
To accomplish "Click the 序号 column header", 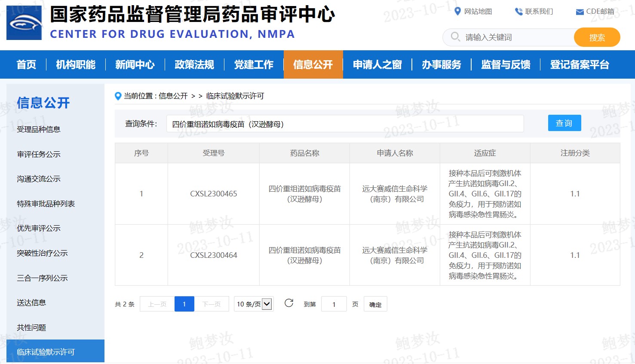I will click(x=141, y=153).
